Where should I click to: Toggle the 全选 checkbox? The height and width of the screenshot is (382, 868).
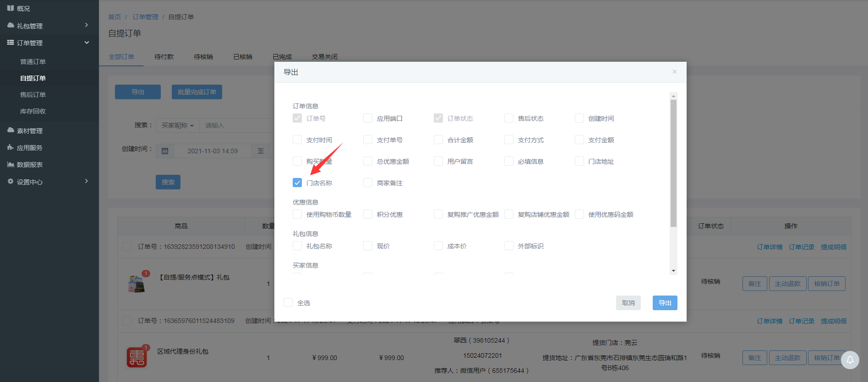[x=288, y=302]
